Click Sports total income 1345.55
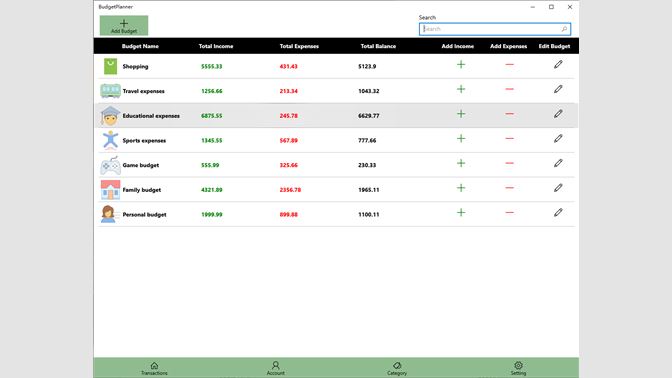Image resolution: width=672 pixels, height=378 pixels. click(212, 141)
